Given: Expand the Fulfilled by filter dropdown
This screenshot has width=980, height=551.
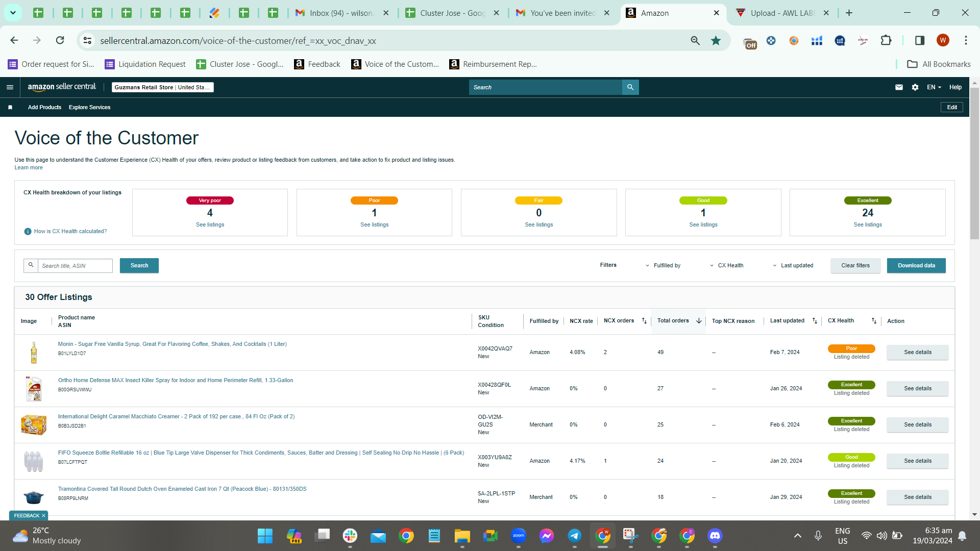Looking at the screenshot, I should [x=663, y=265].
